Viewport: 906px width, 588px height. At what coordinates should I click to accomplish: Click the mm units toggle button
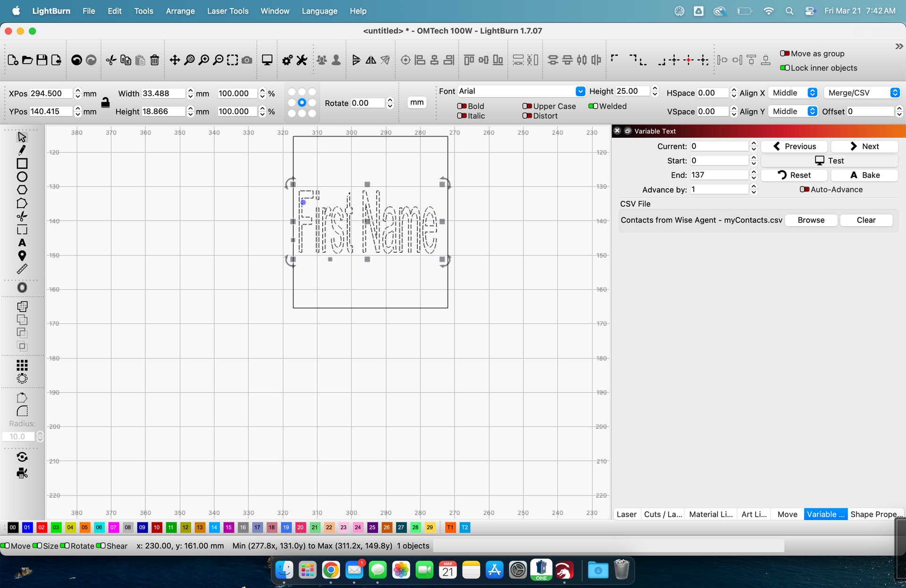coord(417,102)
